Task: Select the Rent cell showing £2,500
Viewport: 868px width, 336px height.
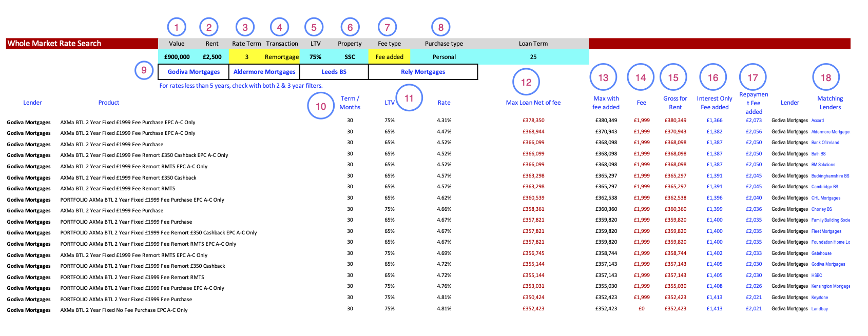Action: click(212, 57)
